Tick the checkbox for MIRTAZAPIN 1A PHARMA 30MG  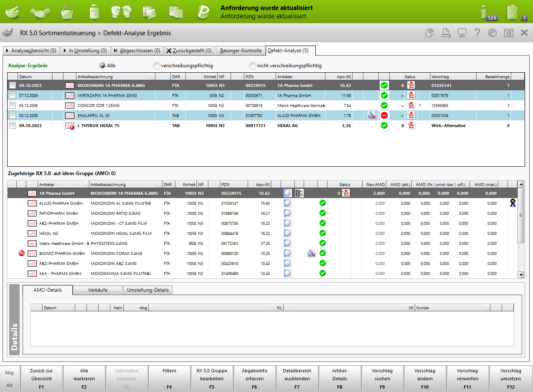click(13, 95)
